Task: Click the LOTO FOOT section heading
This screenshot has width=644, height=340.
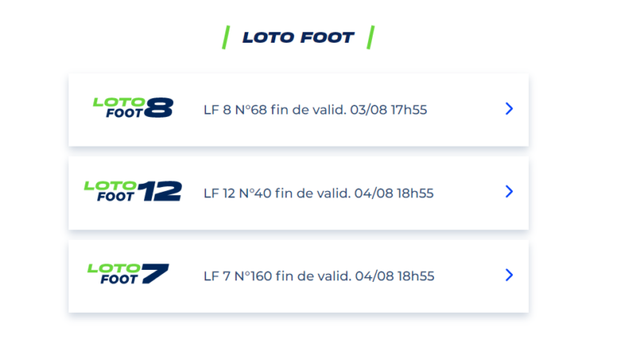Action: coord(298,37)
